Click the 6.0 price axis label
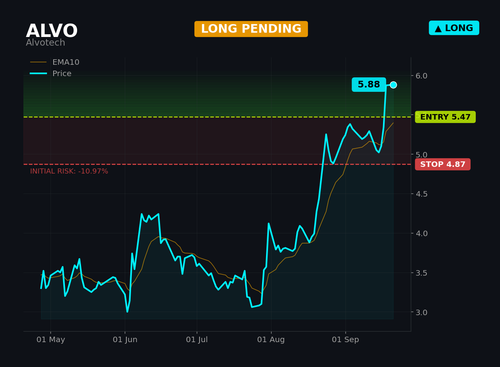The height and width of the screenshot is (367, 500). click(421, 76)
